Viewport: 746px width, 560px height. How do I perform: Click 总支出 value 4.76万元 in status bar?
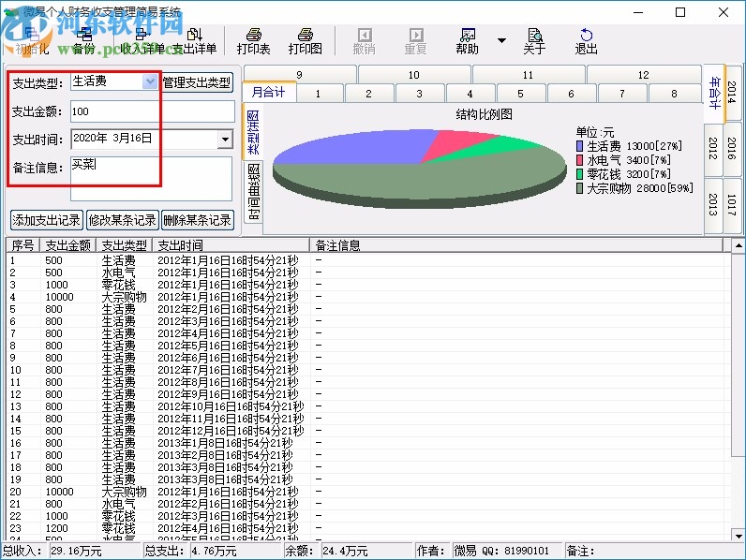tap(214, 551)
